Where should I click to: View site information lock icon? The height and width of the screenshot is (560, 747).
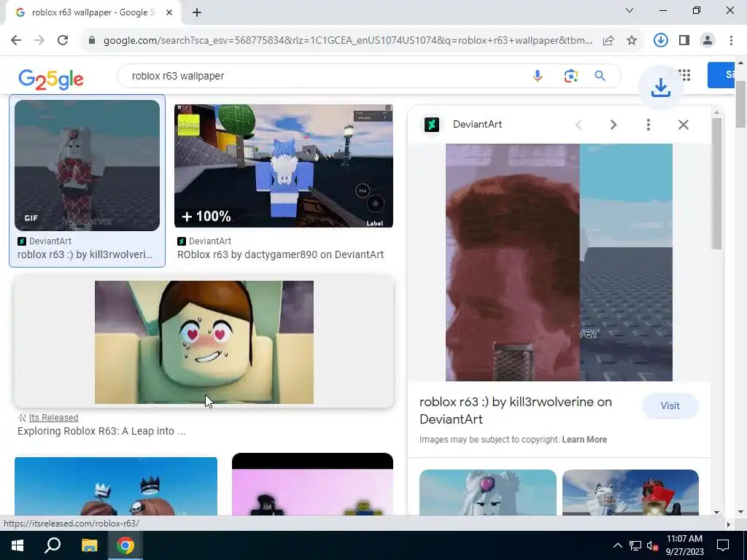[92, 41]
